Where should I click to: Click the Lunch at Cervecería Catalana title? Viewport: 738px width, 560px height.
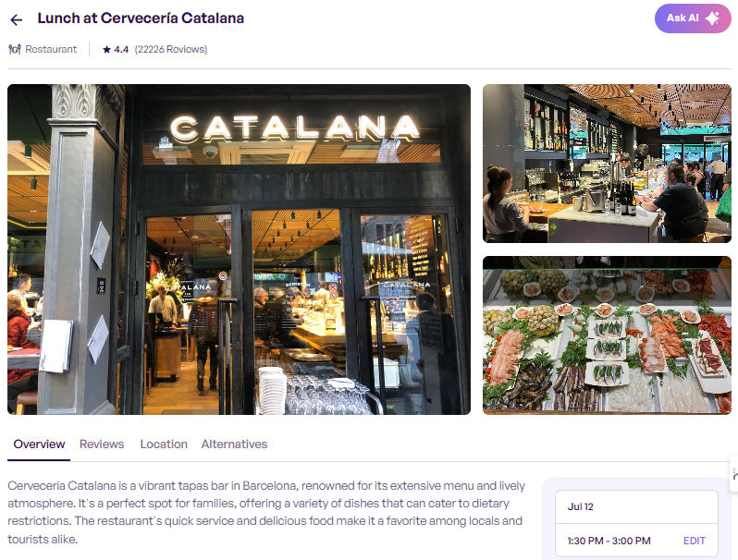[141, 18]
